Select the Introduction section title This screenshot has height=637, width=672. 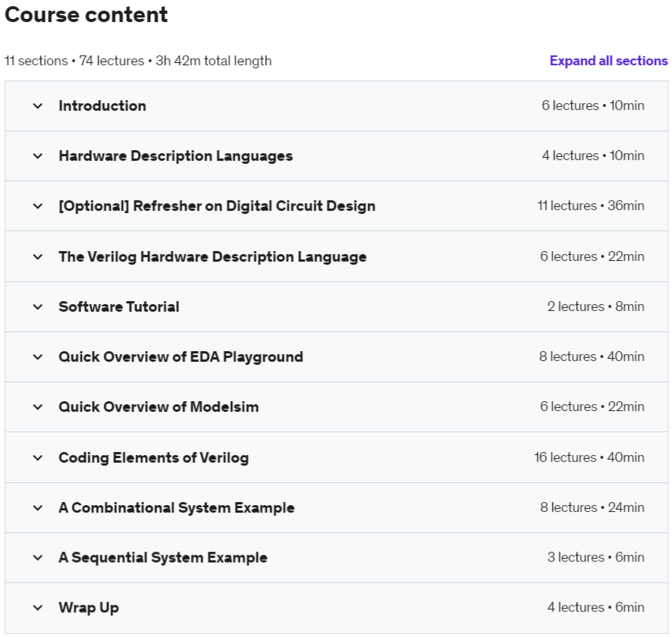[x=102, y=106]
